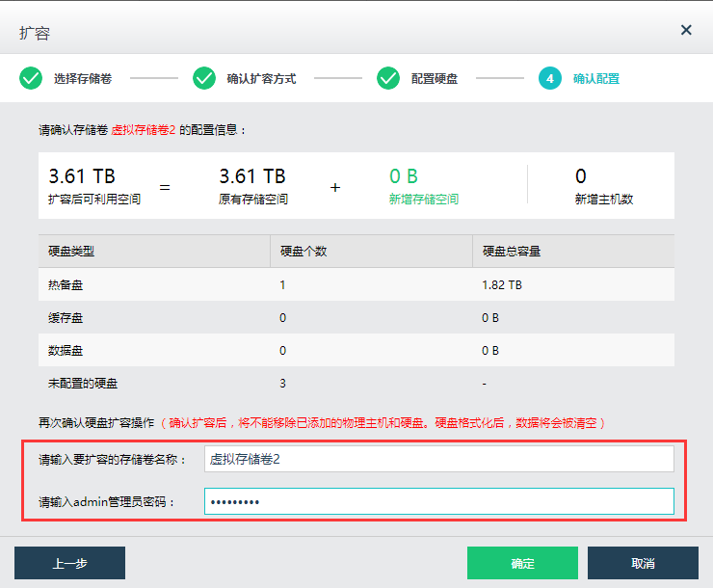Click the admin password input field
The width and height of the screenshot is (713, 588).
tap(438, 502)
